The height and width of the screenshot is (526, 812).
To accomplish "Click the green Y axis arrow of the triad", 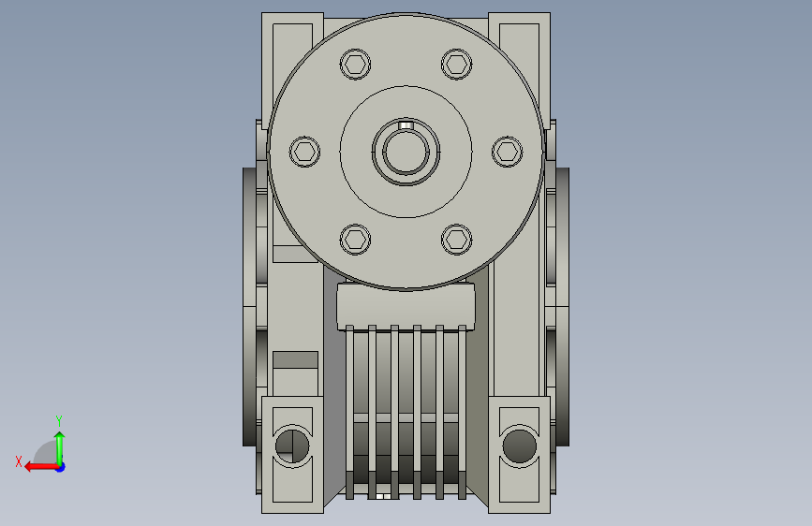I will [x=60, y=447].
